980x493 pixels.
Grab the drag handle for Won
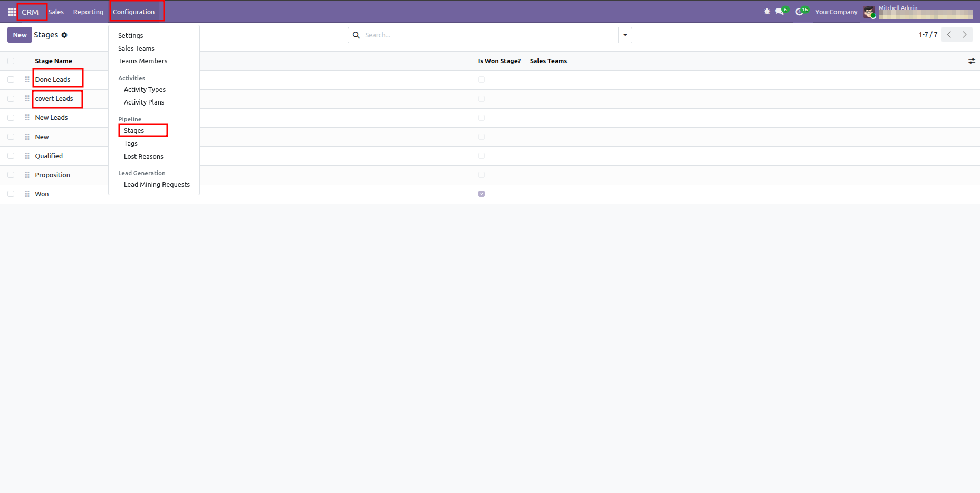coord(27,194)
